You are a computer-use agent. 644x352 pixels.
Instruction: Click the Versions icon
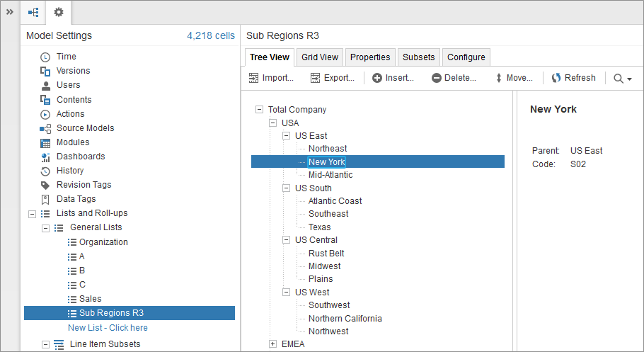click(x=45, y=71)
